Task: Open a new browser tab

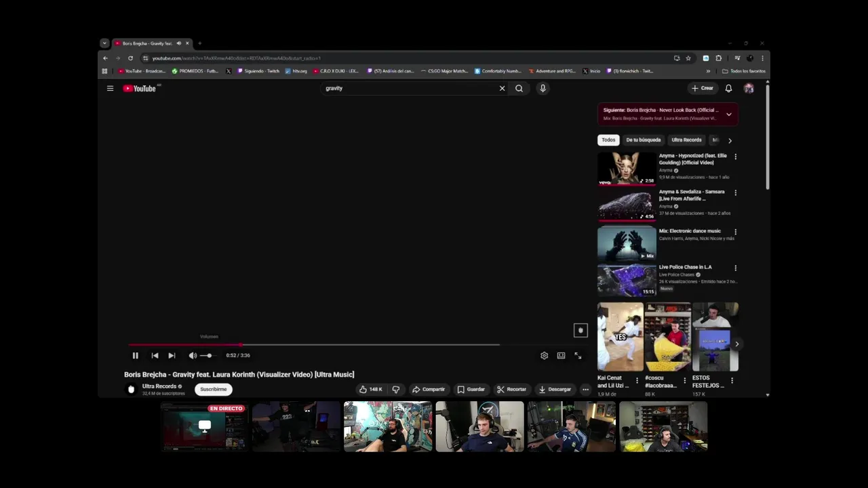Action: [x=199, y=43]
